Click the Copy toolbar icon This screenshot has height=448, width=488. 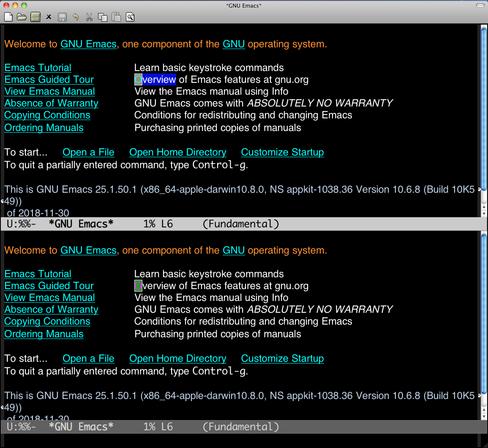pos(103,17)
